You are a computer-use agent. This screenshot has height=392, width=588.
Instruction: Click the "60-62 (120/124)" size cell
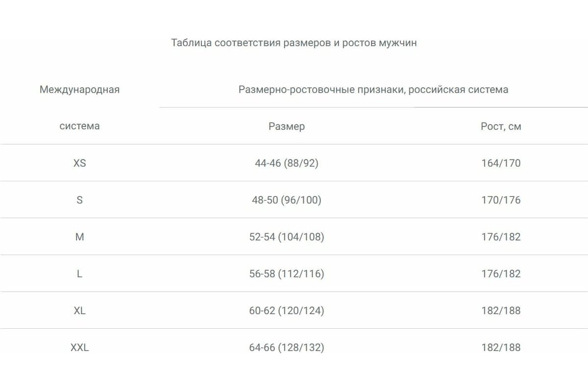[x=286, y=311]
